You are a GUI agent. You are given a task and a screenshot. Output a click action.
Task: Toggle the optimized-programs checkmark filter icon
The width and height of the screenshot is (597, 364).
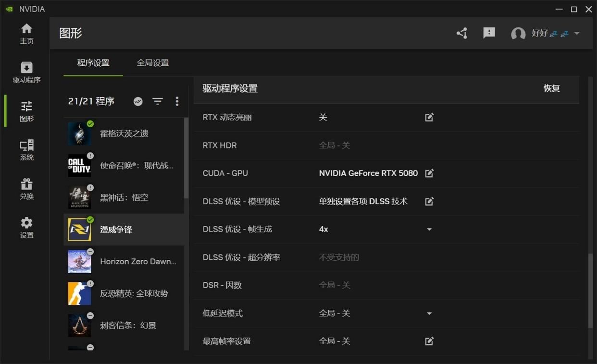(x=138, y=101)
